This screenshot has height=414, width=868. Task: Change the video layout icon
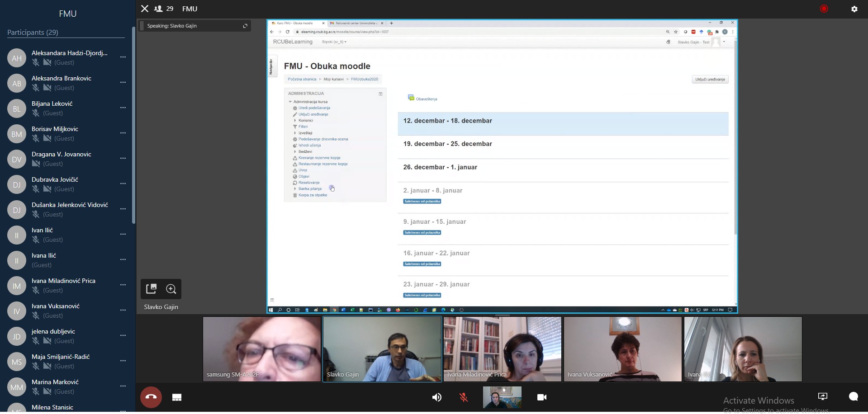point(177,397)
